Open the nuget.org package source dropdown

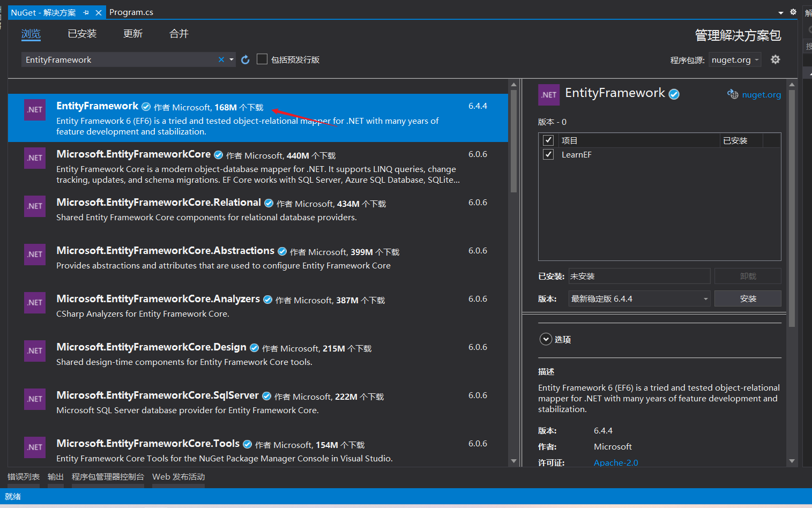point(735,59)
